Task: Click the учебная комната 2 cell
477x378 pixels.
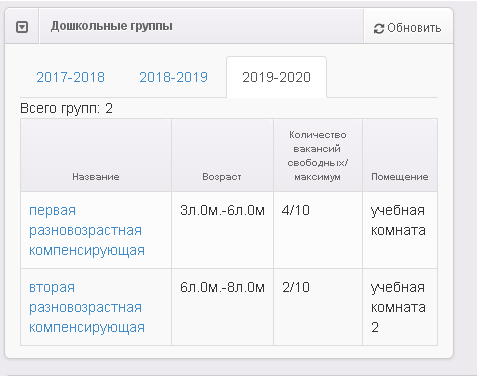Action: (400, 307)
